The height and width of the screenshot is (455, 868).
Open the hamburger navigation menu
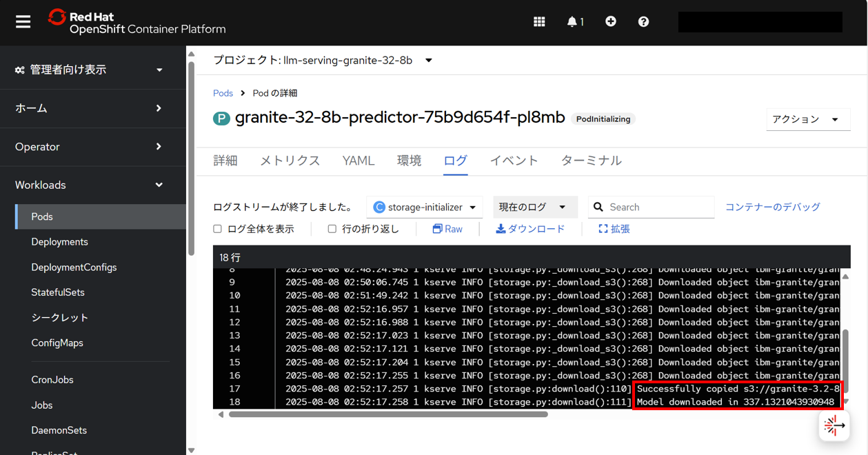pos(23,22)
